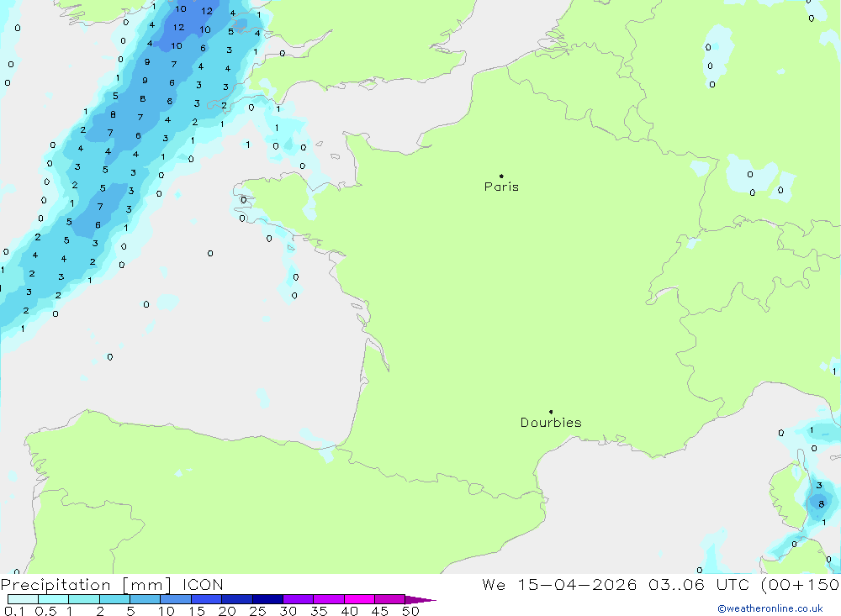Pick the 0.1–0.5 mm legend color swatch

click(x=23, y=599)
